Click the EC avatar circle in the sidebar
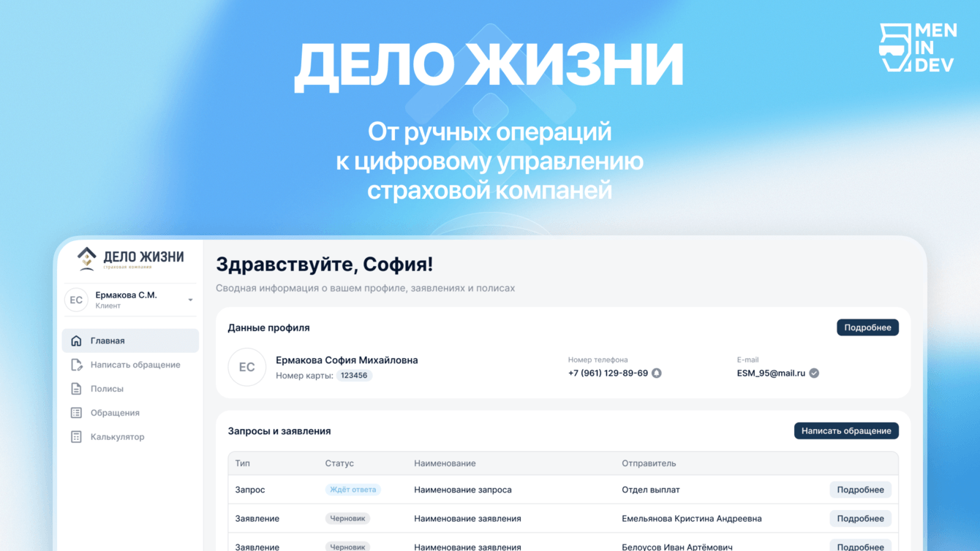This screenshot has width=980, height=551. [x=77, y=300]
